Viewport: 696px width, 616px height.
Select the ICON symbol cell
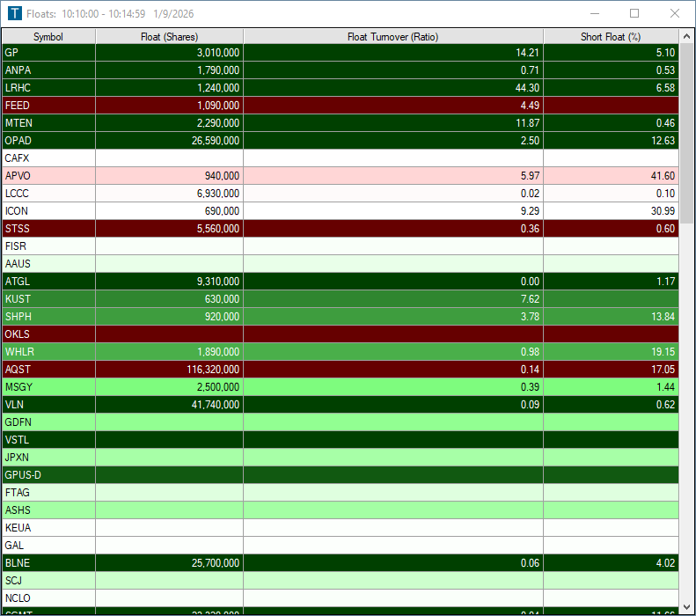(x=48, y=211)
